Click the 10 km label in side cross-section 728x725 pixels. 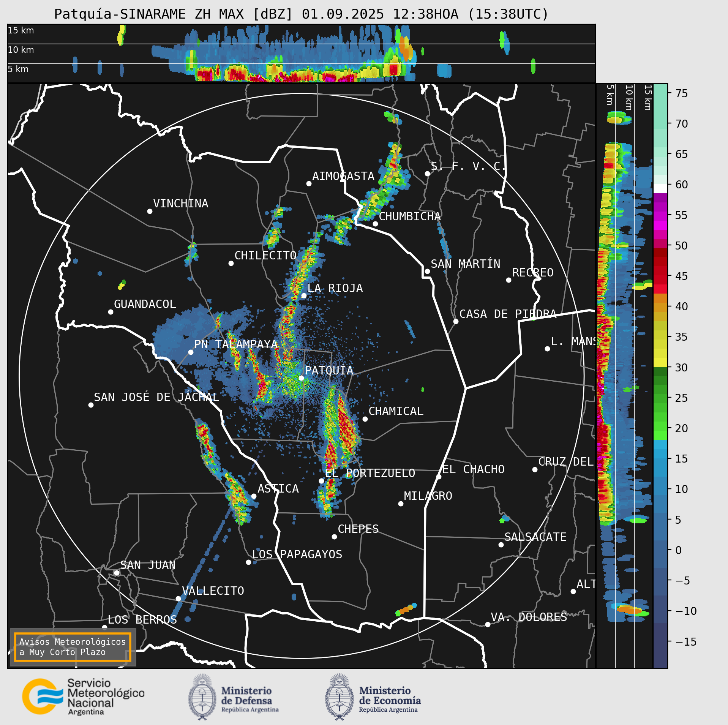(x=629, y=98)
